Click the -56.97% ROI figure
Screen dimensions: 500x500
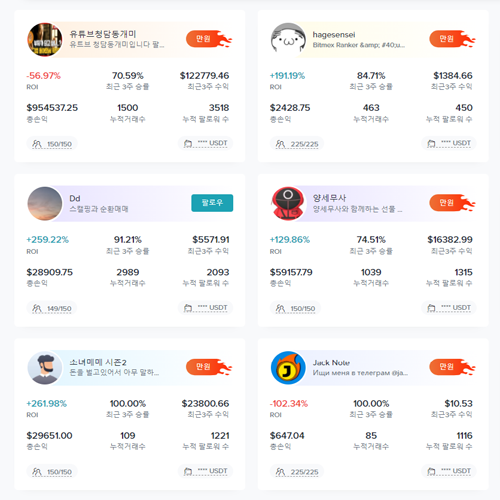(44, 76)
